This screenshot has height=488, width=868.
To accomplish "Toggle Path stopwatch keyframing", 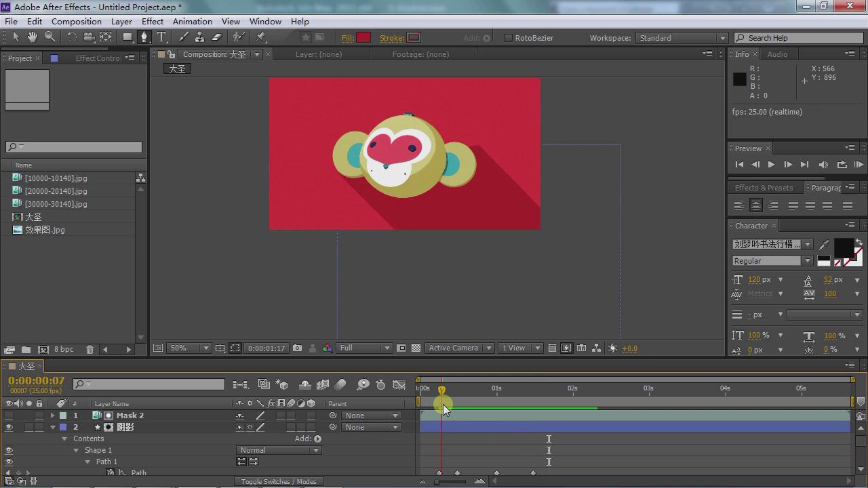I will click(x=111, y=472).
